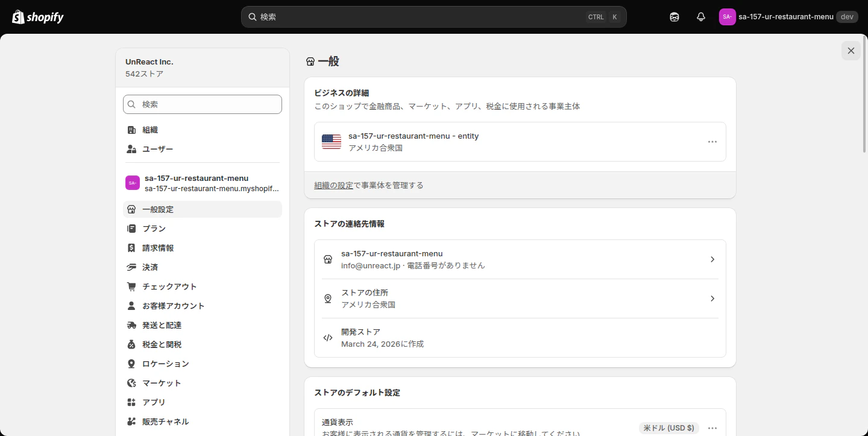Click the お客様アカウント person icon
868x436 pixels.
coord(131,306)
